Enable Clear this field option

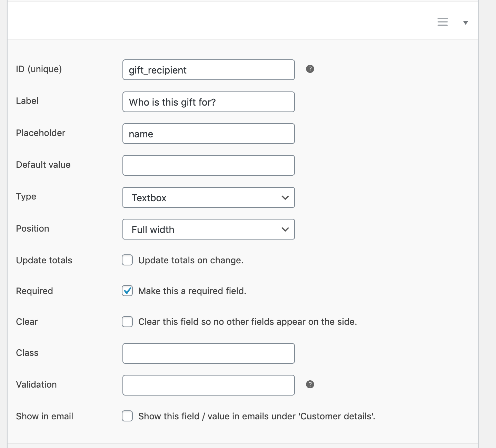tap(127, 322)
